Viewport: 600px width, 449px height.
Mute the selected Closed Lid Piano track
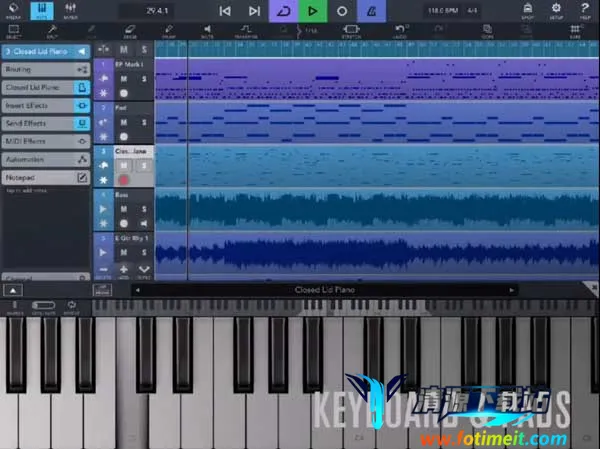124,166
